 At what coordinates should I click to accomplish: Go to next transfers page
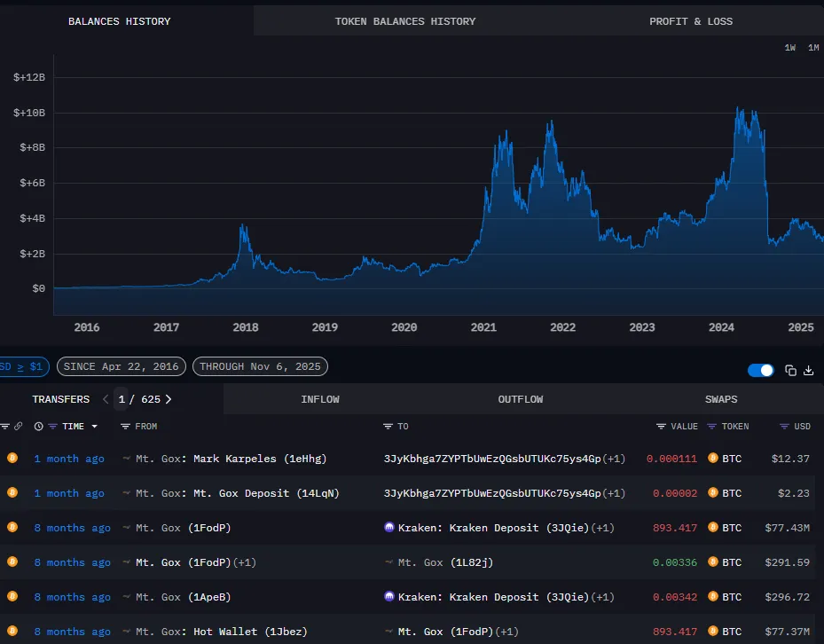tap(169, 399)
